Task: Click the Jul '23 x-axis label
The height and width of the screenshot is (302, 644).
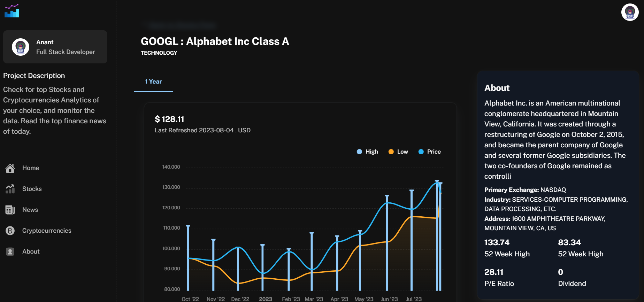Action: (414, 299)
